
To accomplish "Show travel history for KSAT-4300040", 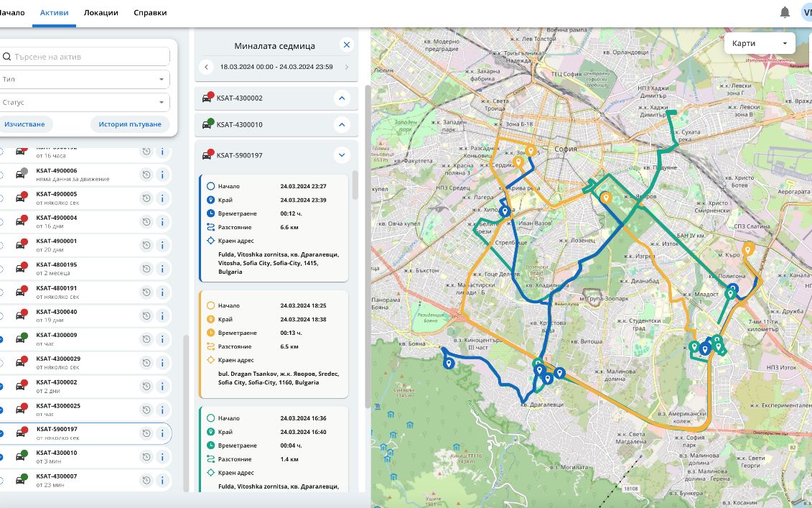I will tap(146, 315).
